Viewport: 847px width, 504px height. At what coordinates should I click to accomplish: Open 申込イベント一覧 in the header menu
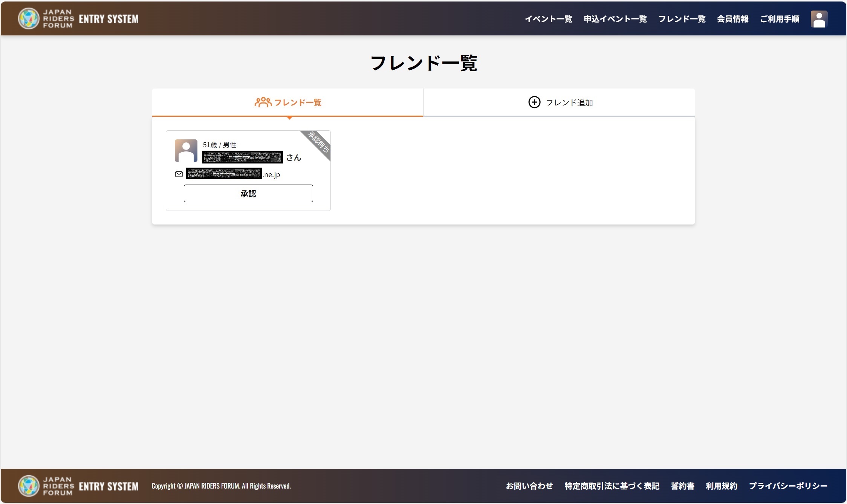(615, 19)
